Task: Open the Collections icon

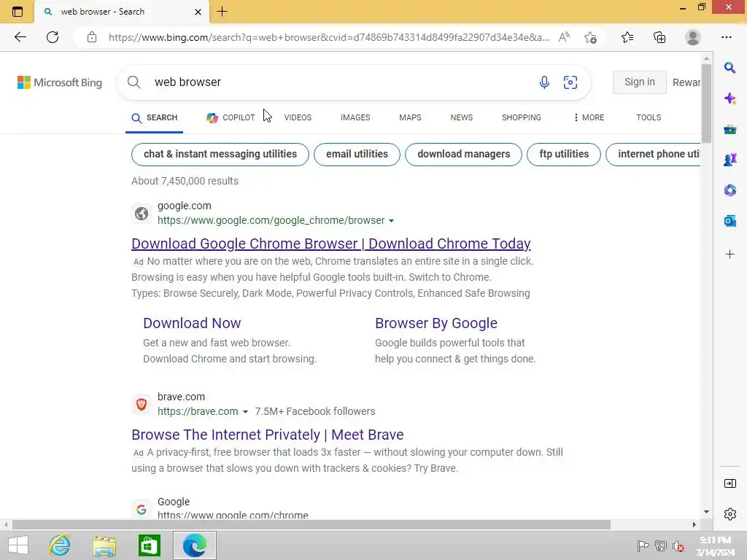Action: (x=659, y=37)
